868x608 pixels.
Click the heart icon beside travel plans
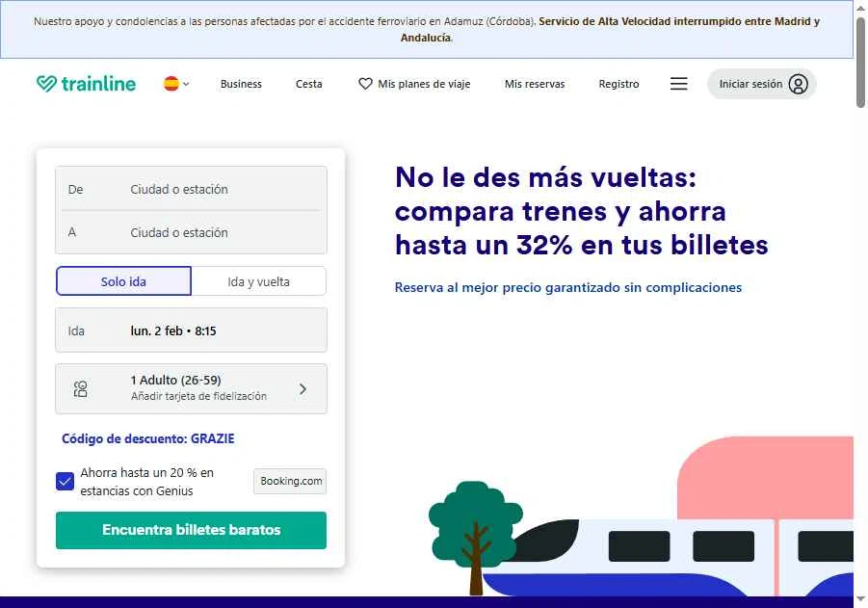(365, 84)
